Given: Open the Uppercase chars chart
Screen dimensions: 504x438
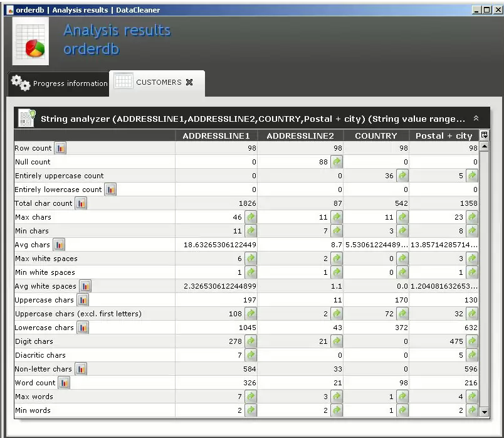Looking at the screenshot, I should tap(85, 299).
